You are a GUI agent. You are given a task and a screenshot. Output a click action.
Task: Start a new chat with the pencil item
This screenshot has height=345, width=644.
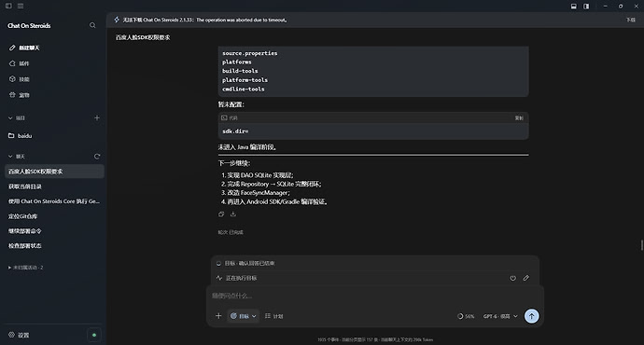click(24, 48)
